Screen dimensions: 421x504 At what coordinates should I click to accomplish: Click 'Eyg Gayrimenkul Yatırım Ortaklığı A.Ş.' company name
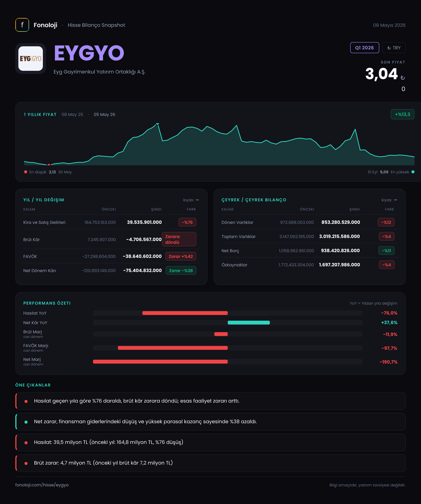(x=99, y=72)
